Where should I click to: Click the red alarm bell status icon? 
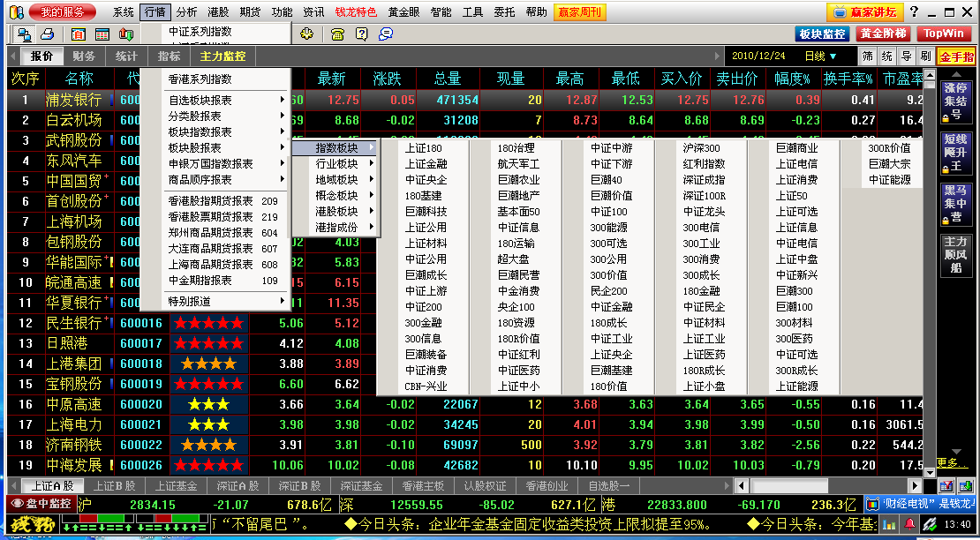909,524
